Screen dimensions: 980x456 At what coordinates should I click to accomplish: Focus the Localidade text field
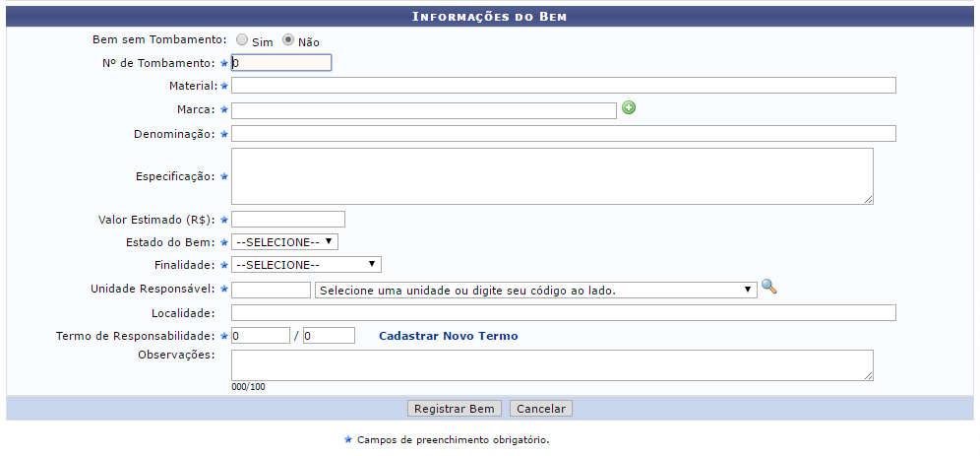563,313
